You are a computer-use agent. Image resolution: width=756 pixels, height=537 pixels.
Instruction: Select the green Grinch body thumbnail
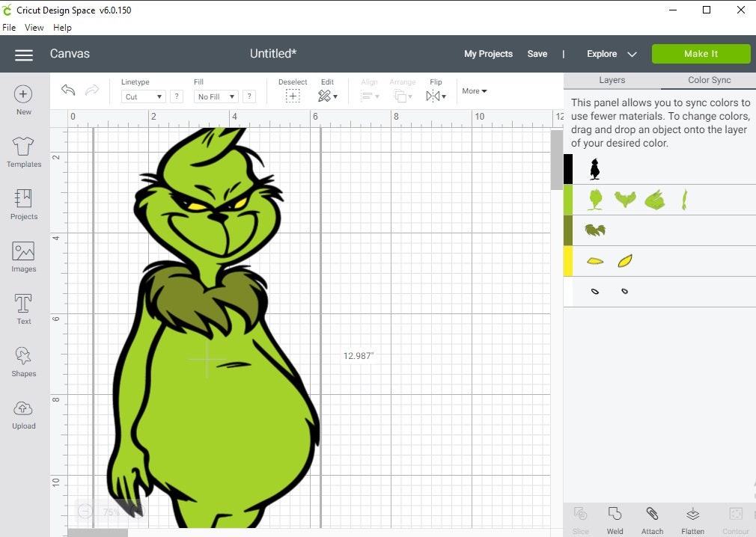596,200
